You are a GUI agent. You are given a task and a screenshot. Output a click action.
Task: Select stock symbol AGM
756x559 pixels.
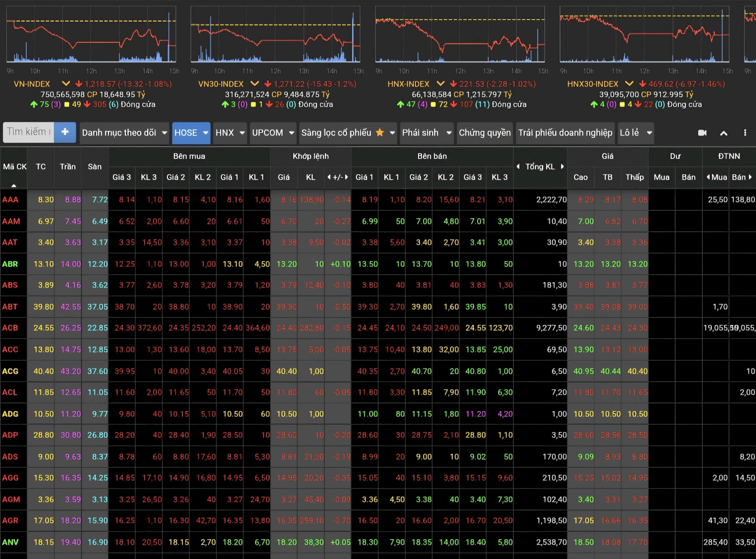pyautogui.click(x=11, y=500)
